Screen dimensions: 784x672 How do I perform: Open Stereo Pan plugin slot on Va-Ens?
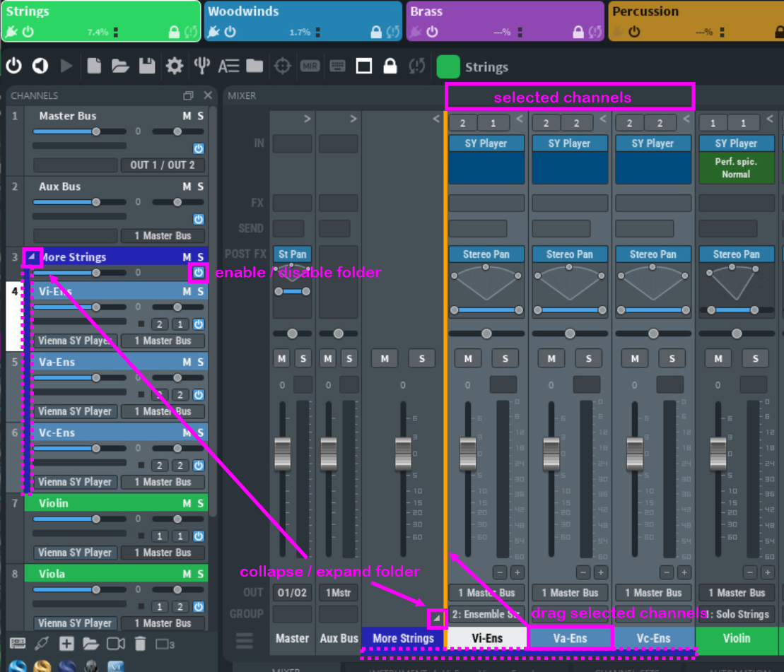click(570, 254)
